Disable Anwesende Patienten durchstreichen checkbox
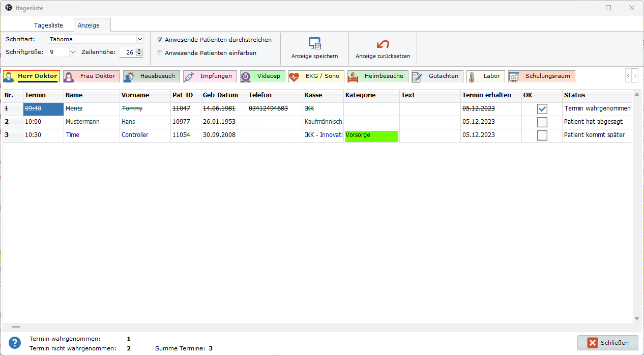Image resolution: width=644 pixels, height=356 pixels. pyautogui.click(x=160, y=40)
